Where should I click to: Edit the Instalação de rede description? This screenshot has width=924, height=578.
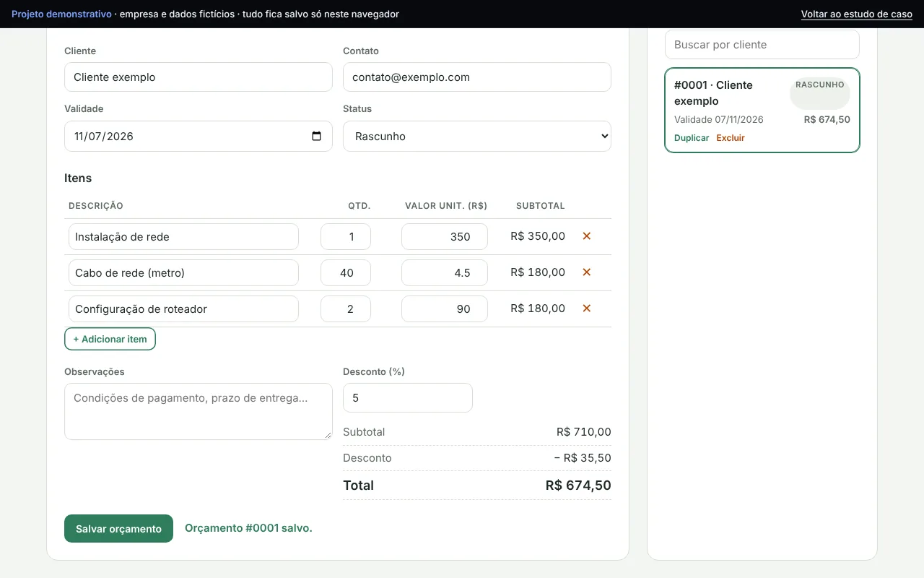click(x=183, y=236)
